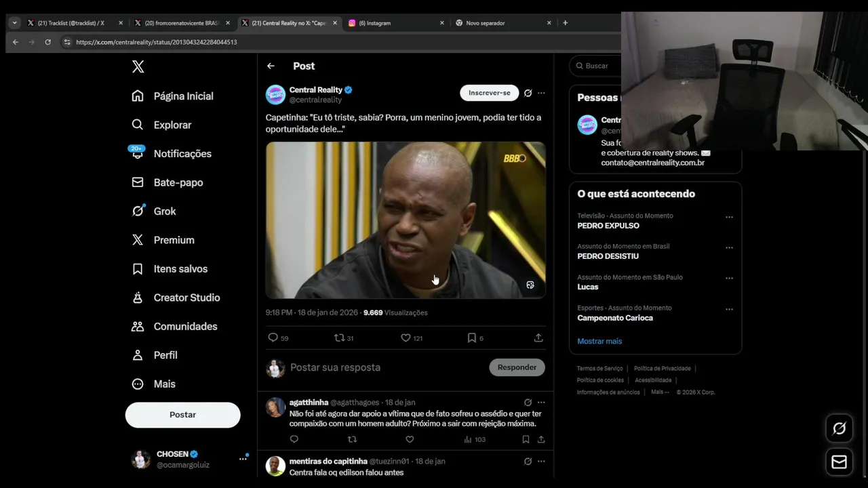Open Comunidades in the sidebar
Viewport: 868px width, 488px height.
pyautogui.click(x=174, y=327)
